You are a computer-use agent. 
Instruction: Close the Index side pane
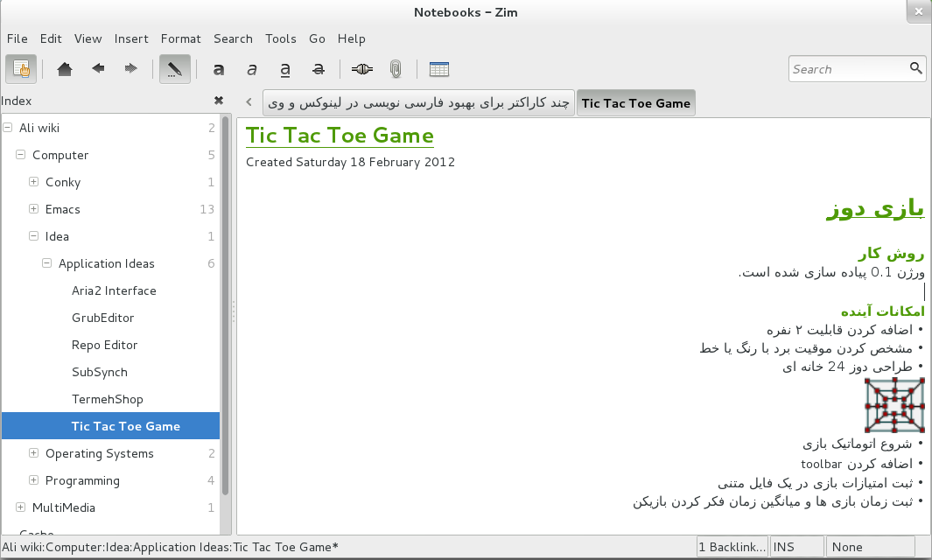(219, 101)
